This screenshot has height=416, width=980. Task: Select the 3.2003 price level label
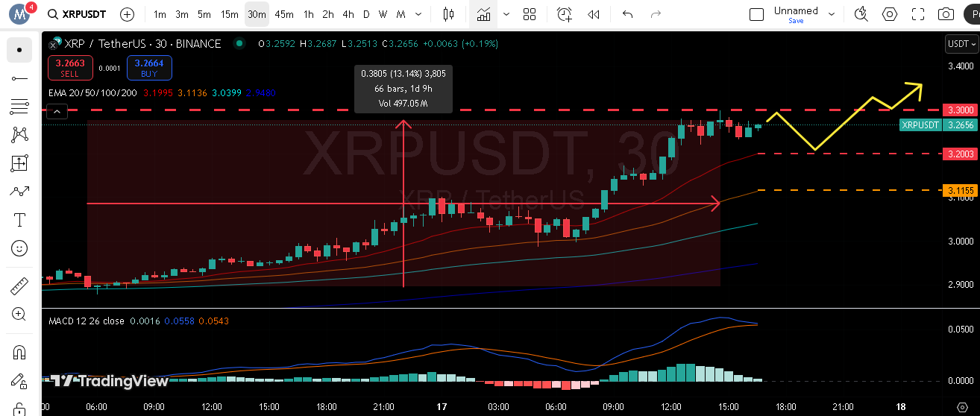pos(959,154)
